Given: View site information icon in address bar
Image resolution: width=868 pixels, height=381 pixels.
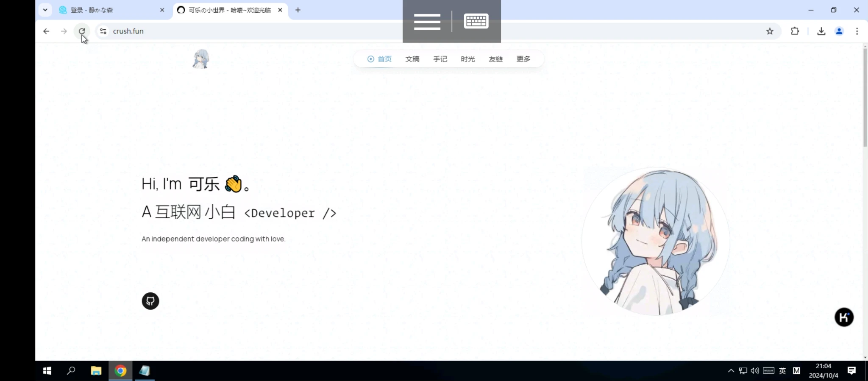Looking at the screenshot, I should pos(103,31).
